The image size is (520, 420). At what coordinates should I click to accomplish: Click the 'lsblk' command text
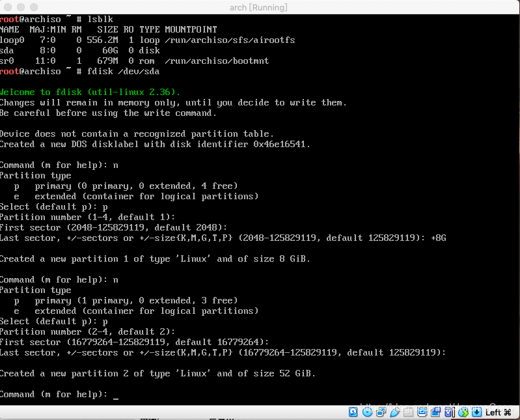[x=100, y=20]
